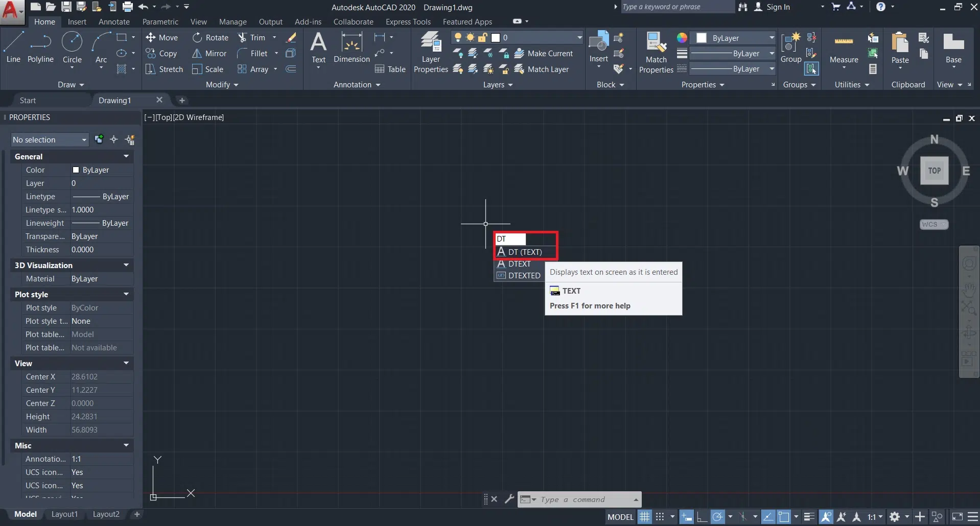980x526 pixels.
Task: Toggle snap mode in status bar
Action: pyautogui.click(x=660, y=517)
